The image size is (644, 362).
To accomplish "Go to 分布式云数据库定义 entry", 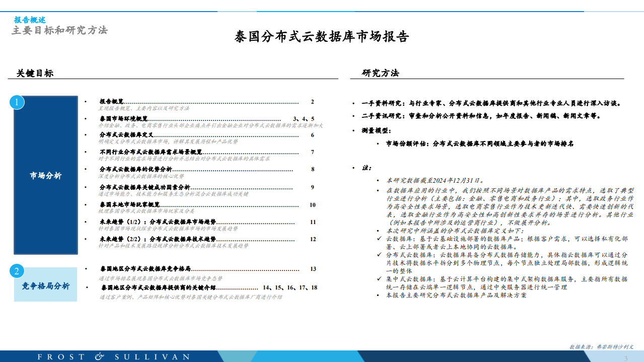I will pos(126,135).
